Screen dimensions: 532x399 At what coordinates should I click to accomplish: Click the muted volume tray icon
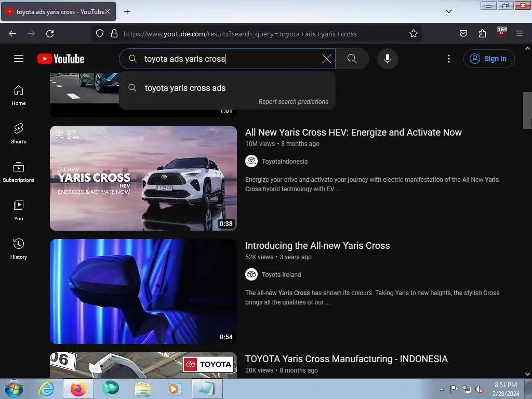tap(480, 389)
